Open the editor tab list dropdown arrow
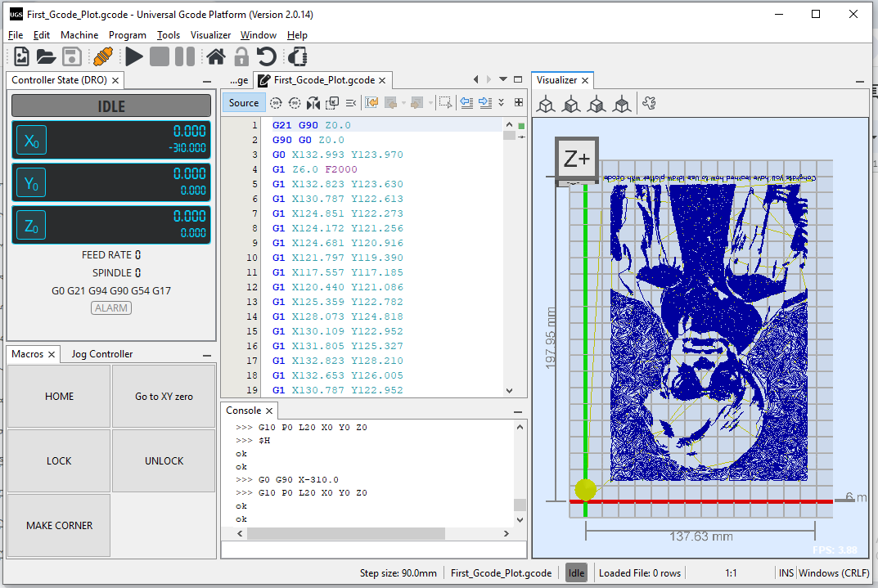This screenshot has height=588, width=878. (503, 79)
